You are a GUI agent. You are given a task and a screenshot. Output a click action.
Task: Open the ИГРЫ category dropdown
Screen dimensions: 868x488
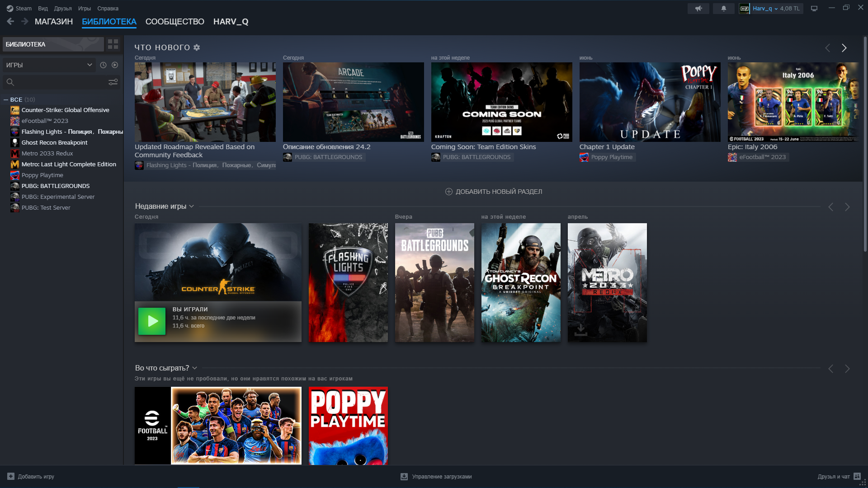(49, 65)
